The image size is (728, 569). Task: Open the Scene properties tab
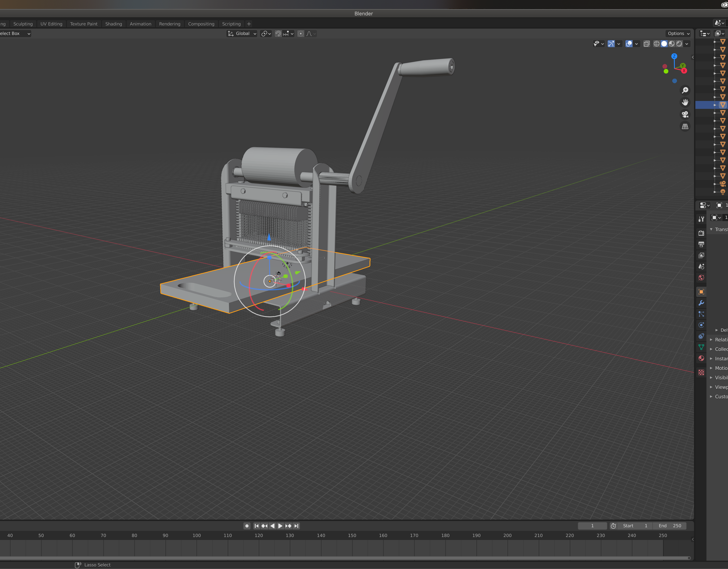coord(701,267)
